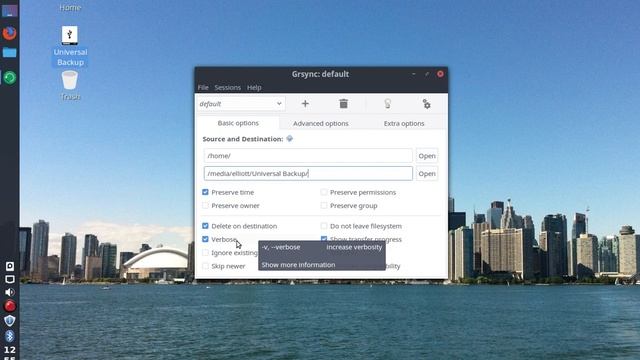Open the Bluetooth tray icon
This screenshot has height=360, width=640.
click(x=10, y=336)
